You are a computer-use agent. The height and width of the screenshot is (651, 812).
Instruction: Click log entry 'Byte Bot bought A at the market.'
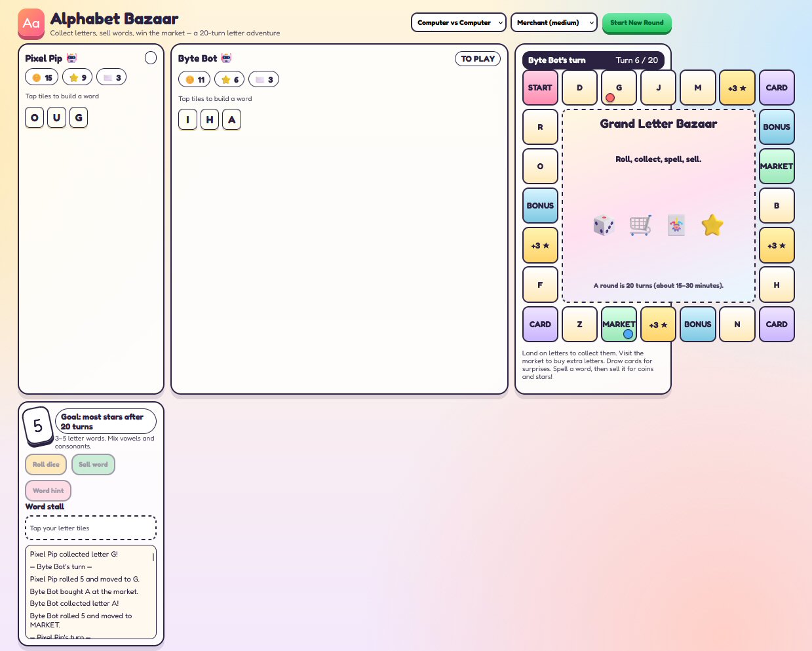coord(84,591)
